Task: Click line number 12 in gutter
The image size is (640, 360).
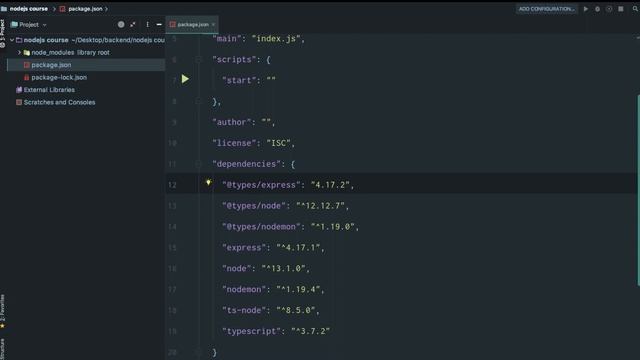Action: 172,185
